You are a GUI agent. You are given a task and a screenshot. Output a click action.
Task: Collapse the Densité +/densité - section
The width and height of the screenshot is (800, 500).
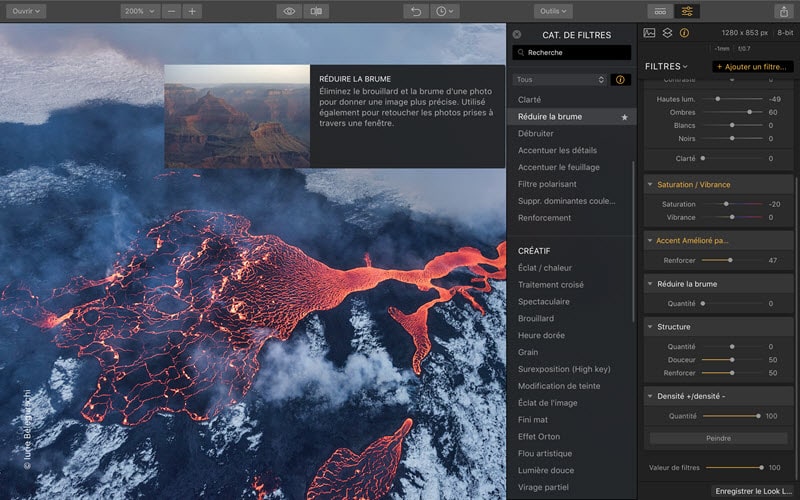(650, 396)
